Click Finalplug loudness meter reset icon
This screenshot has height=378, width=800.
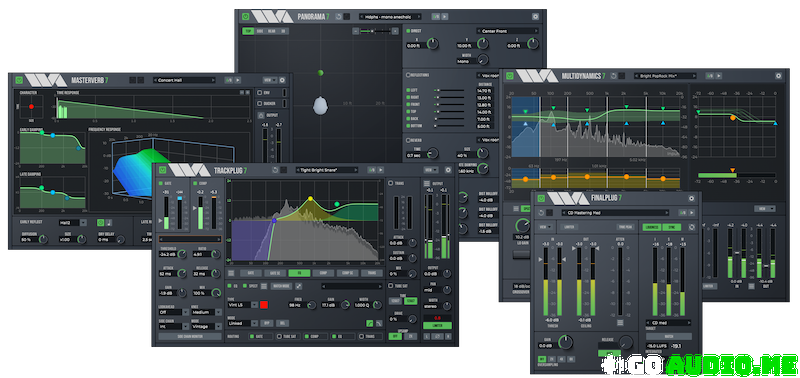click(x=691, y=227)
